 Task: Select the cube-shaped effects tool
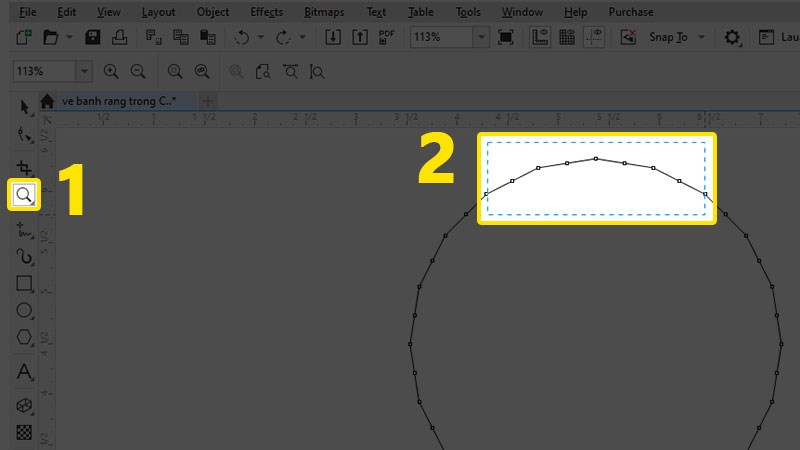point(24,405)
